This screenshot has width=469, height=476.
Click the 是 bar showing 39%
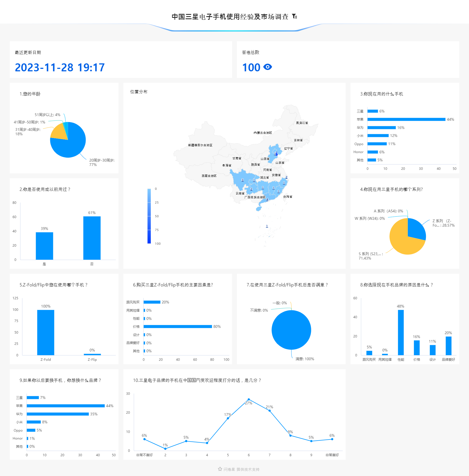(x=44, y=246)
